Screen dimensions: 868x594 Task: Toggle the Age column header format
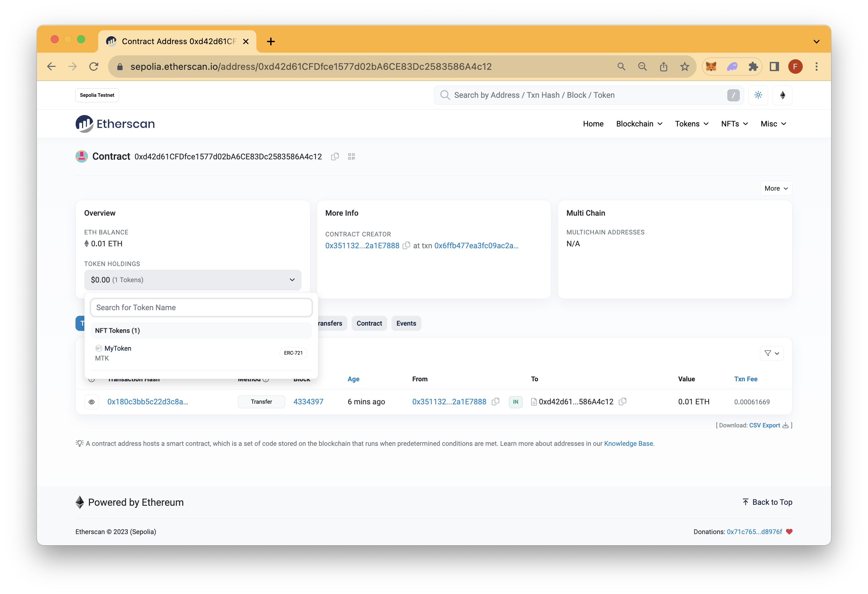[353, 379]
